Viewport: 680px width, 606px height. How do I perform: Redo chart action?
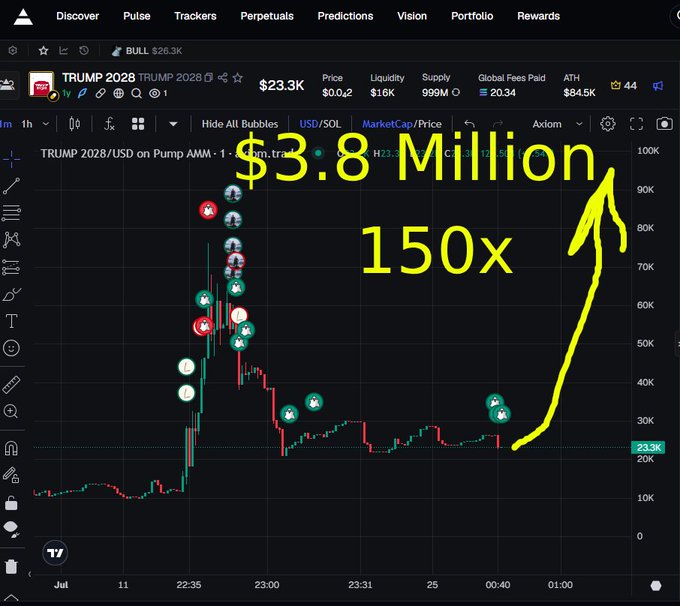point(498,124)
